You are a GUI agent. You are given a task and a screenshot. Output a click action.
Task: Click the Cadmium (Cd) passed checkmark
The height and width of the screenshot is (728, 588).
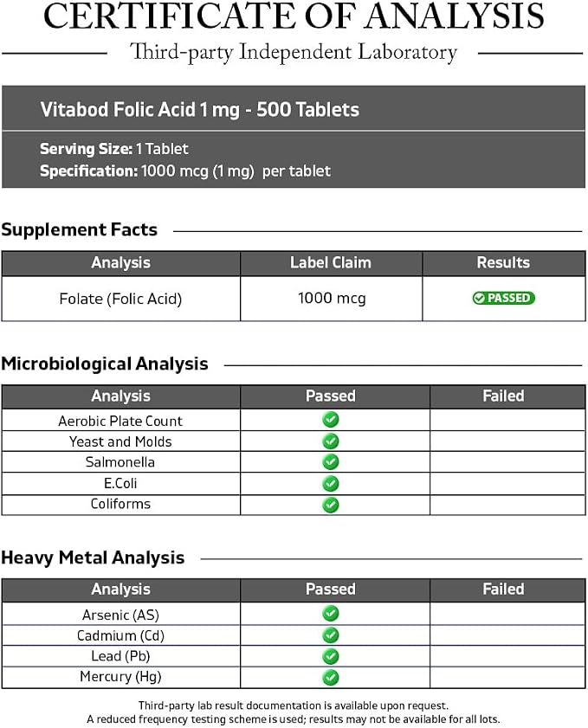331,635
